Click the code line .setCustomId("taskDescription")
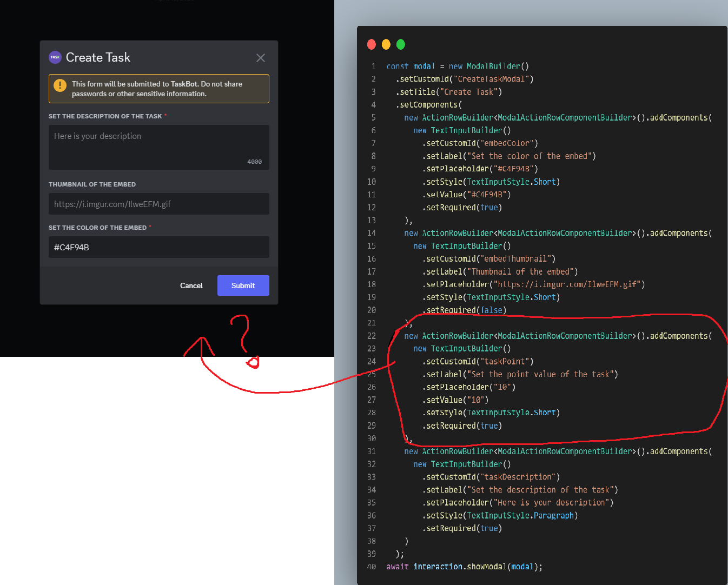Image resolution: width=728 pixels, height=585 pixels. point(491,477)
